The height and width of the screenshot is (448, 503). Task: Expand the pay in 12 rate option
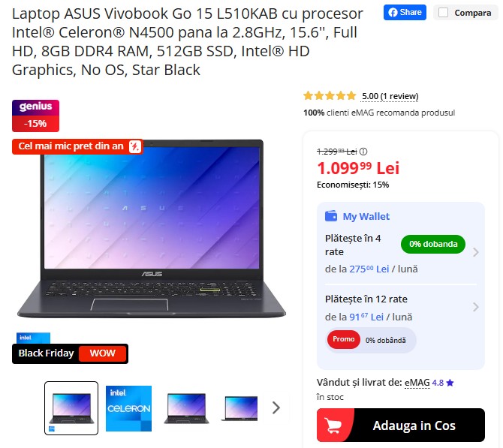pyautogui.click(x=476, y=307)
